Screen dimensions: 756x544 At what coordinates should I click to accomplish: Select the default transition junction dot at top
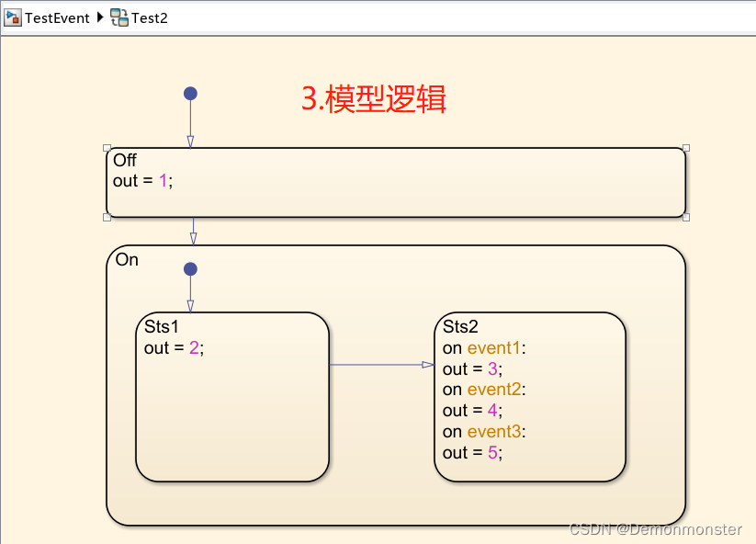pyautogui.click(x=190, y=94)
